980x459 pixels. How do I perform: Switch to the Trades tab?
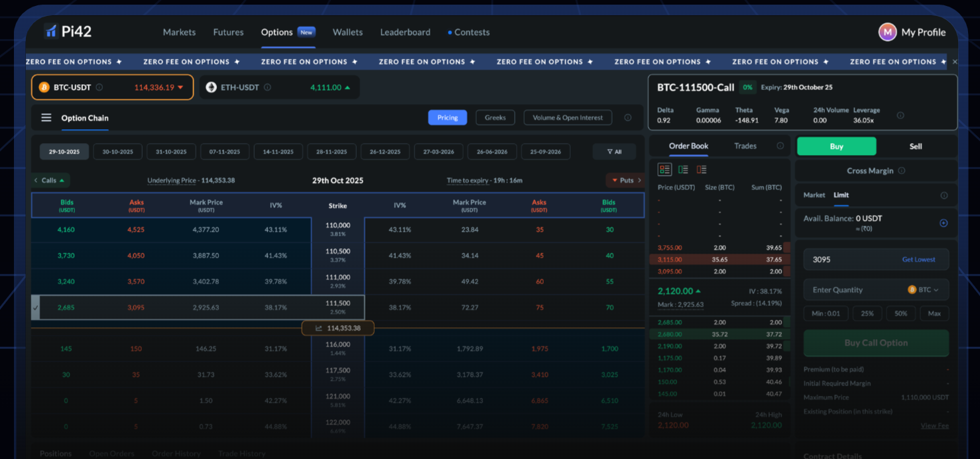(x=745, y=146)
